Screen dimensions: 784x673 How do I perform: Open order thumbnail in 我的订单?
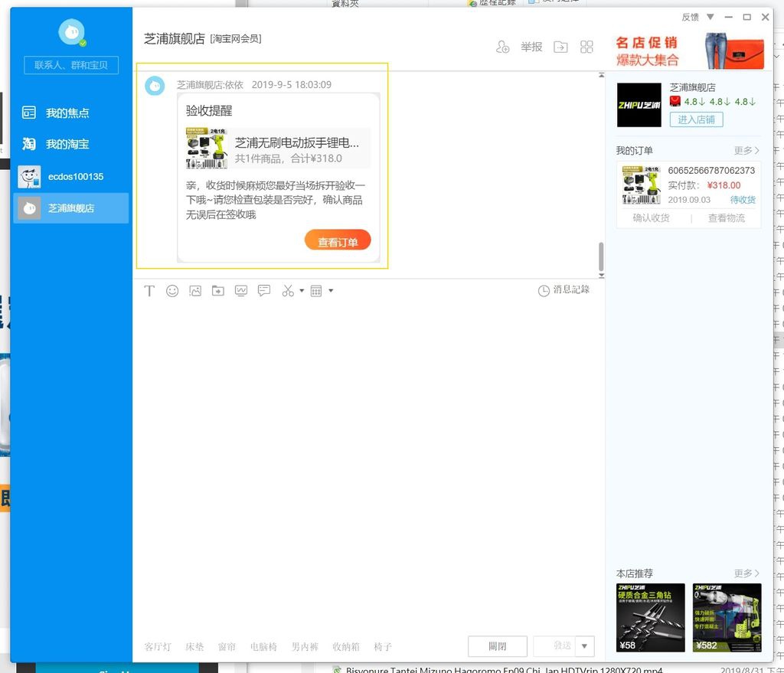[641, 185]
